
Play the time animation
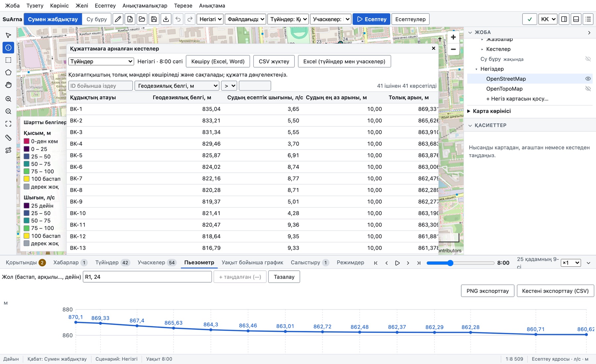point(397,263)
